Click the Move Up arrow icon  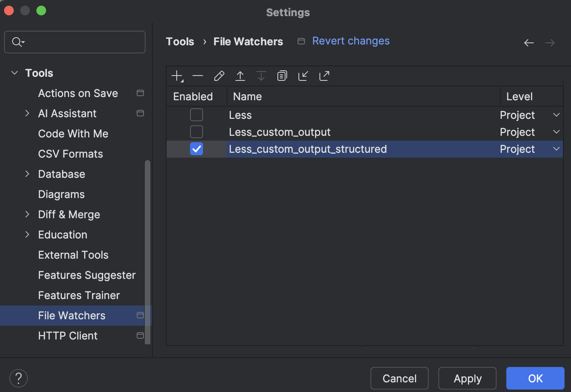tap(240, 76)
